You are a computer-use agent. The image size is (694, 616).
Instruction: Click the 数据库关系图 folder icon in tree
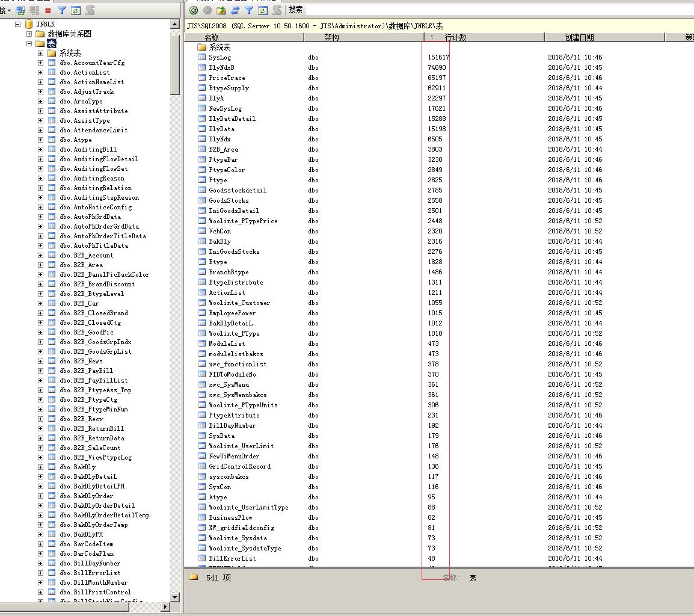[40, 34]
